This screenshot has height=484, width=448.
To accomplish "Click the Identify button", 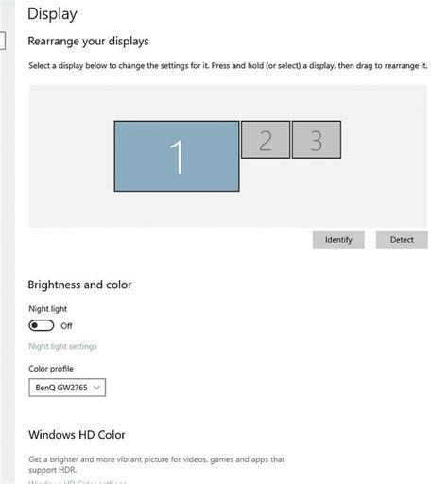I will (338, 240).
